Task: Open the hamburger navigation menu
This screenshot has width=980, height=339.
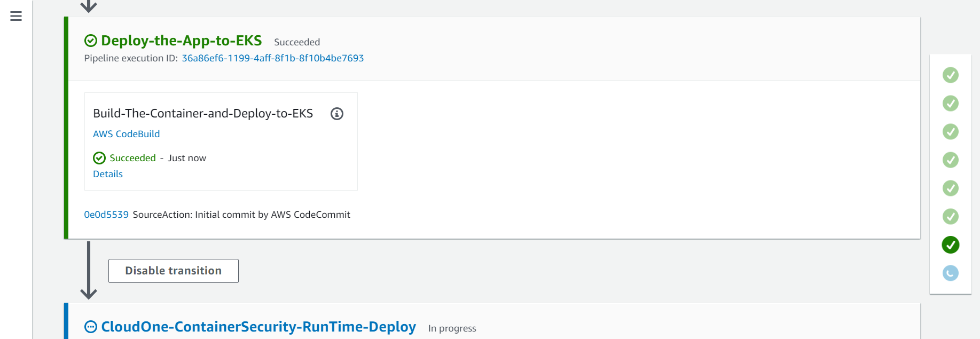Action: pos(16,16)
